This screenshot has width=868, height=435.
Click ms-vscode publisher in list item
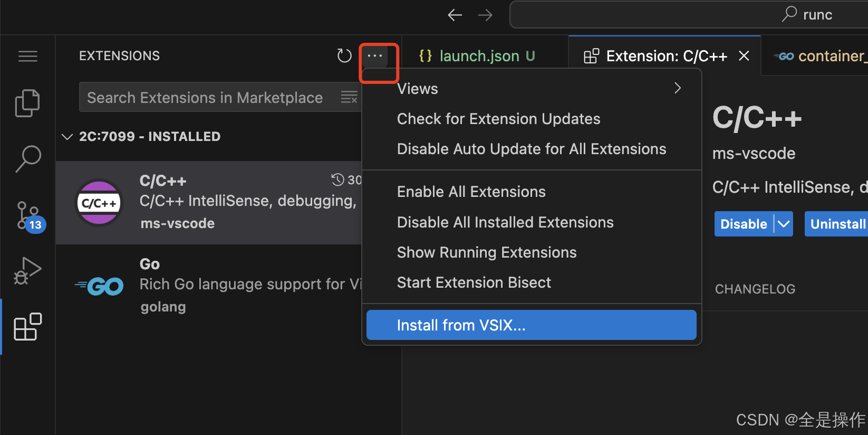(177, 223)
